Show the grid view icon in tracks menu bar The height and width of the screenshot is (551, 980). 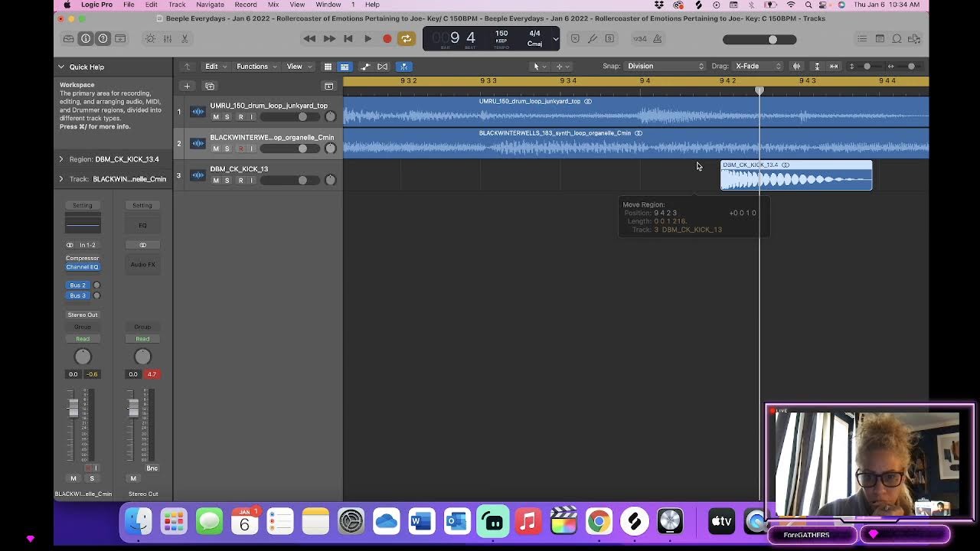coord(328,67)
